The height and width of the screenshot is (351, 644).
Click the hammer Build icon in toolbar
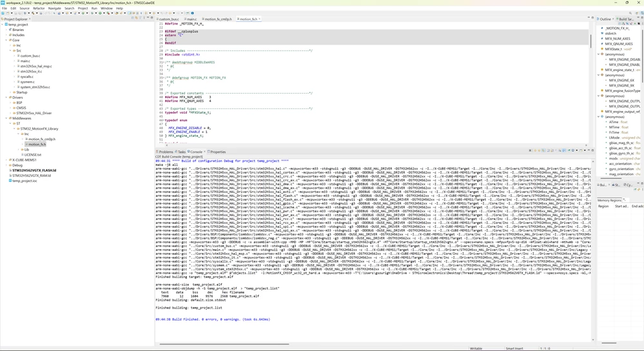coord(33,13)
